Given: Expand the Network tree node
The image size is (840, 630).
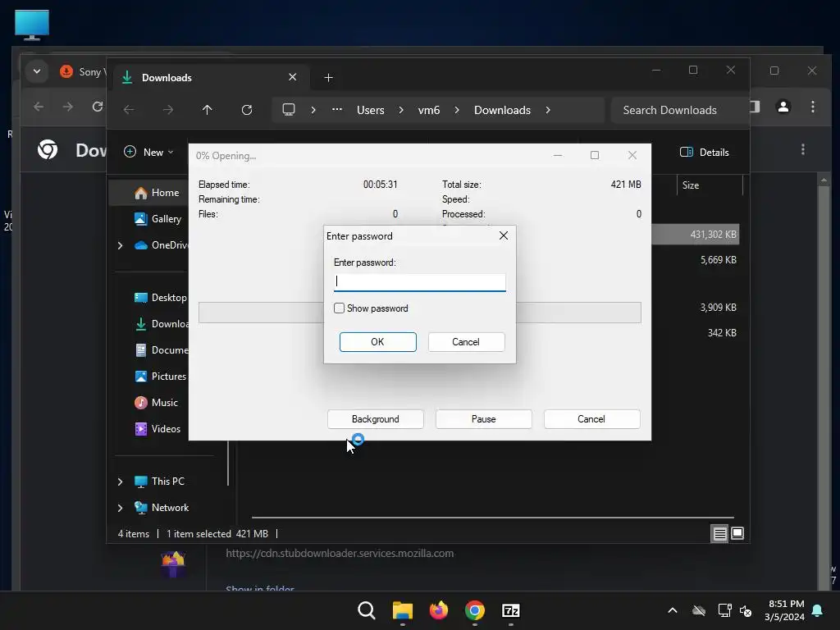Looking at the screenshot, I should (120, 508).
